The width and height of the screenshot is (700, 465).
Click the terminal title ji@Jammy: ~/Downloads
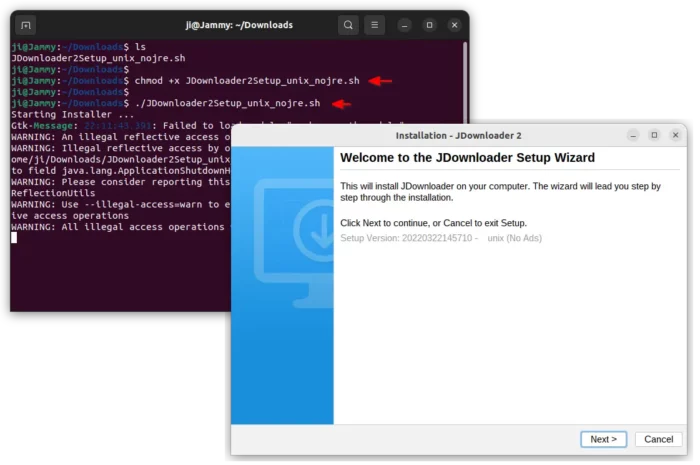239,25
